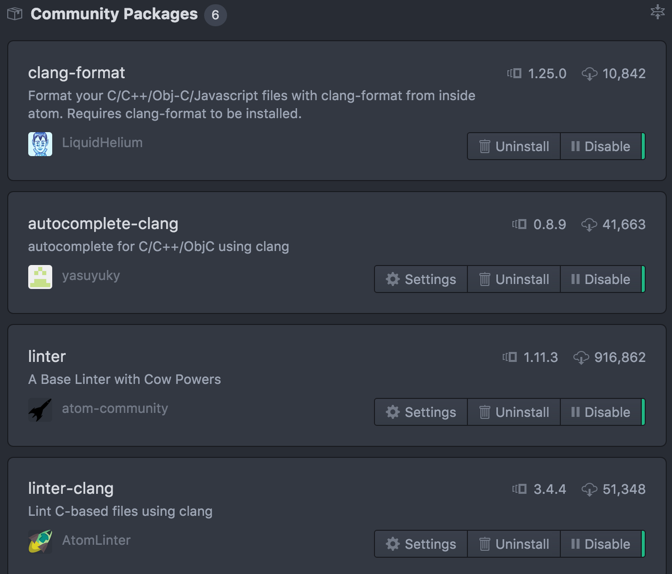Click the download cloud icon beside 41,663
This screenshot has width=672, height=574.
589,225
